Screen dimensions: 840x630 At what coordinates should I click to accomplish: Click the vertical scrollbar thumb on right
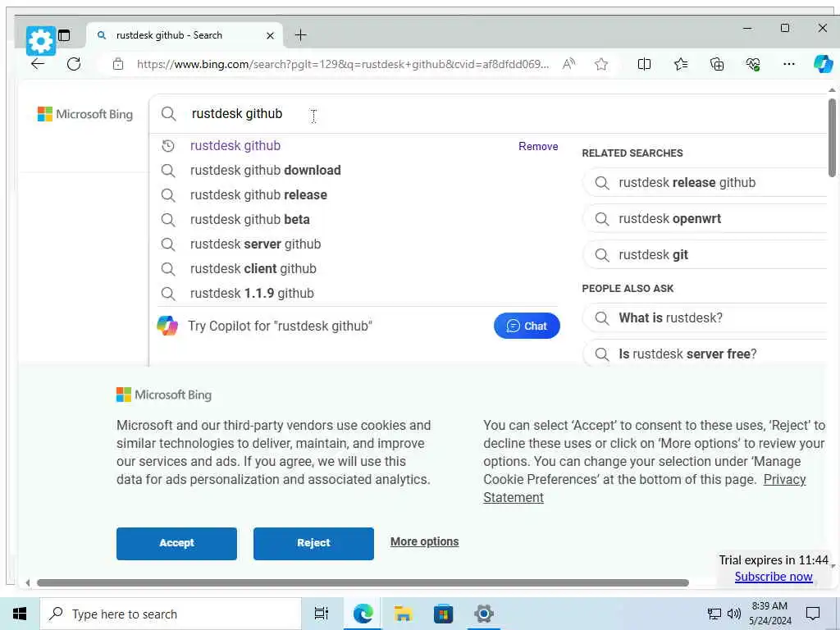point(832,138)
